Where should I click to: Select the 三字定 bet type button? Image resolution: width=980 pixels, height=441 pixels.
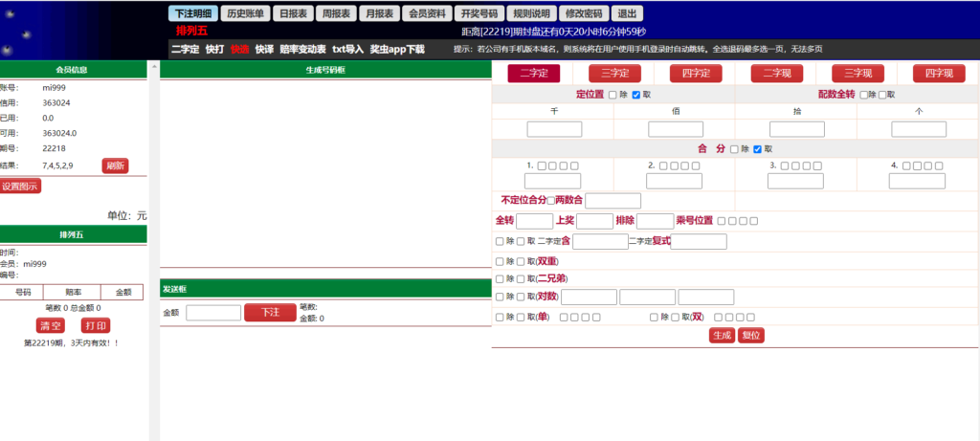(614, 73)
